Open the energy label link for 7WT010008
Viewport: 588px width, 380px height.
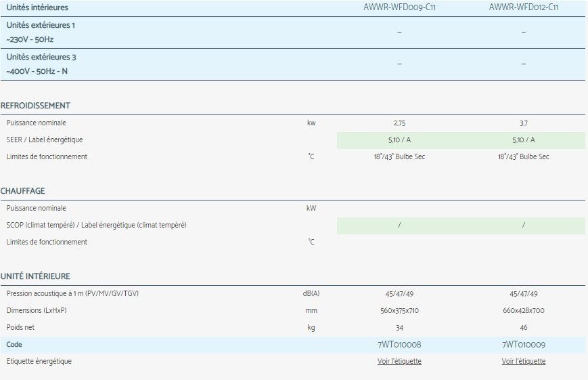pyautogui.click(x=399, y=362)
